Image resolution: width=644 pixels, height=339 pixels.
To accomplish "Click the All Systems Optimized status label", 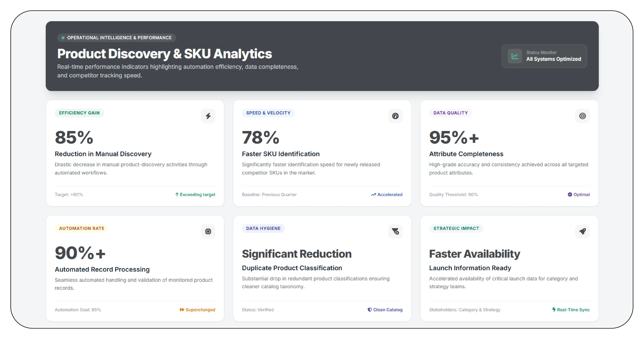I will coord(553,59).
